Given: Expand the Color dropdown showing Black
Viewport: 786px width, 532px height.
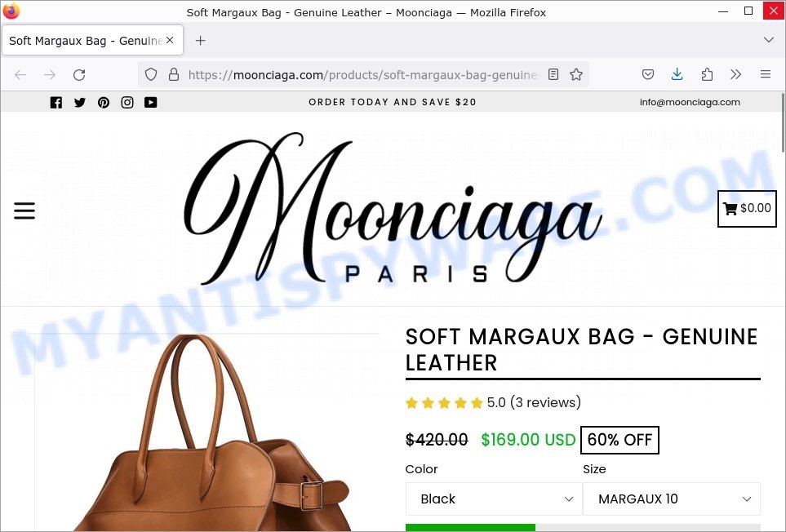Looking at the screenshot, I should 494,499.
